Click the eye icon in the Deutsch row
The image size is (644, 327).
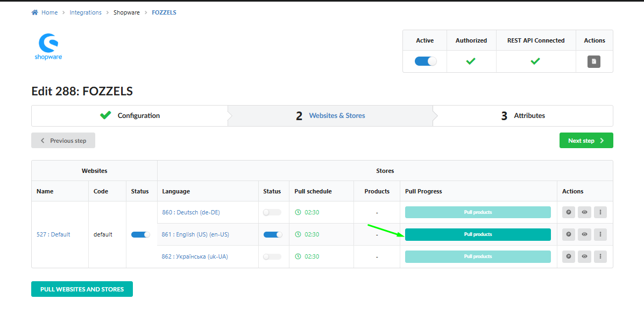pos(584,212)
